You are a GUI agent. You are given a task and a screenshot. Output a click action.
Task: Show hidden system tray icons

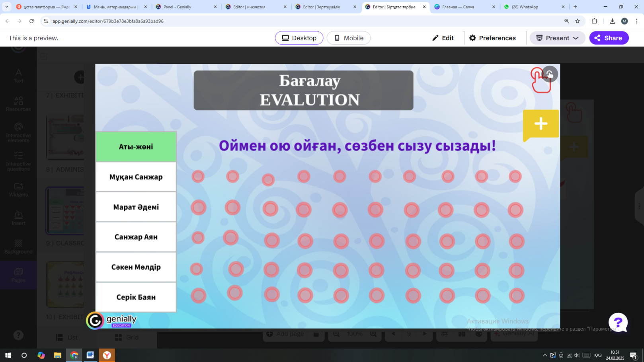pos(545,355)
